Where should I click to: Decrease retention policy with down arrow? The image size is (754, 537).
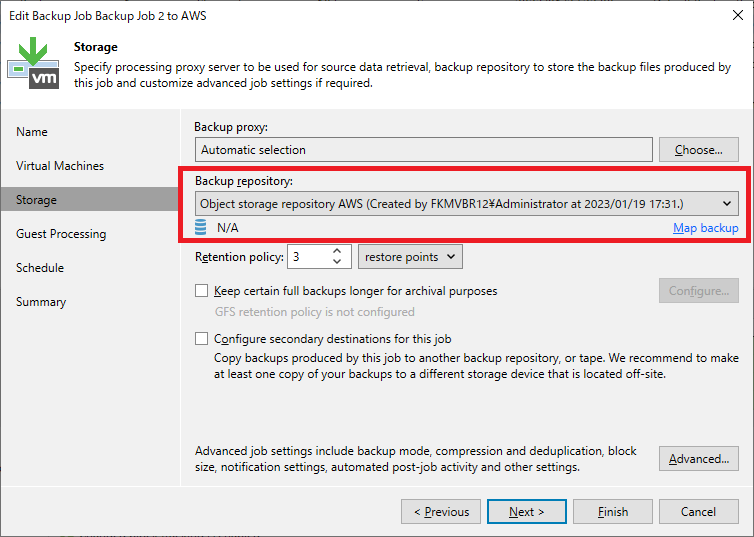click(337, 262)
